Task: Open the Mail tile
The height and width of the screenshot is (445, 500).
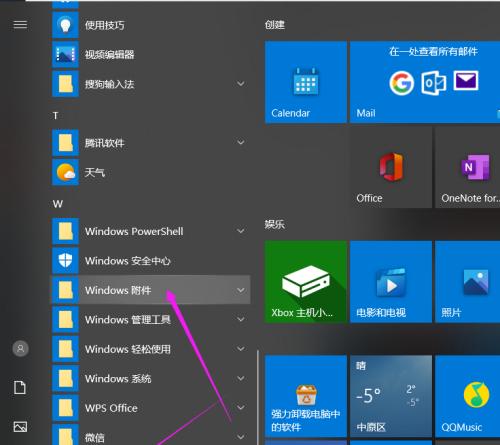Action: tap(425, 82)
